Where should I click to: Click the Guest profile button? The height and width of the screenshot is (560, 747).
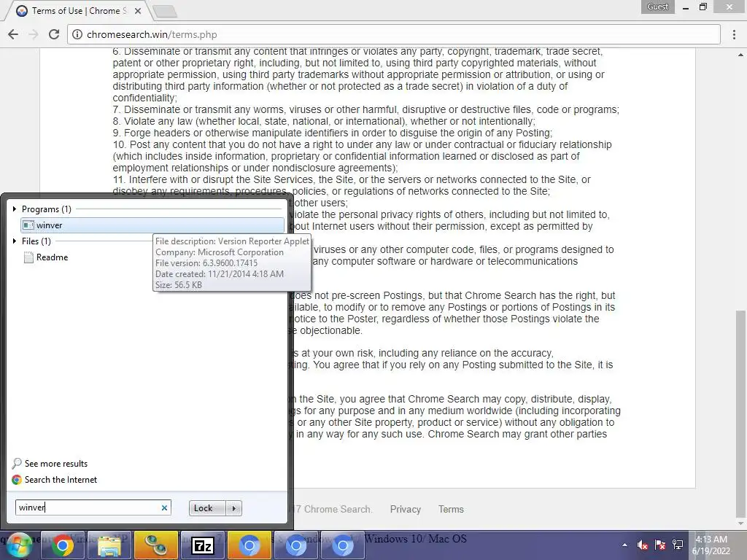[657, 7]
